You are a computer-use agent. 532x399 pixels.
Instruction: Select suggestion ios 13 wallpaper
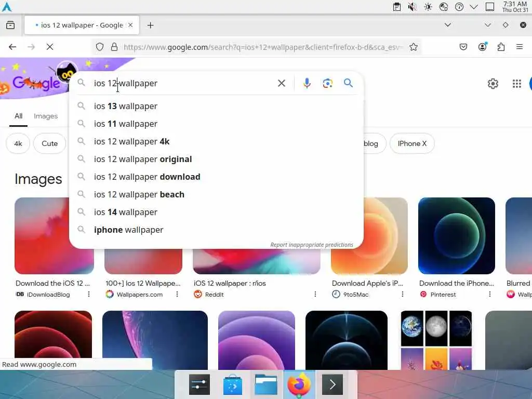pos(216,106)
